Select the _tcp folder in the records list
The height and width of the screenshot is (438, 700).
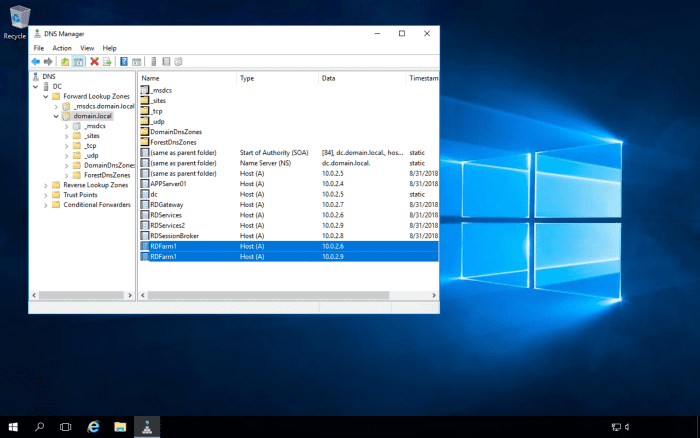pyautogui.click(x=156, y=111)
